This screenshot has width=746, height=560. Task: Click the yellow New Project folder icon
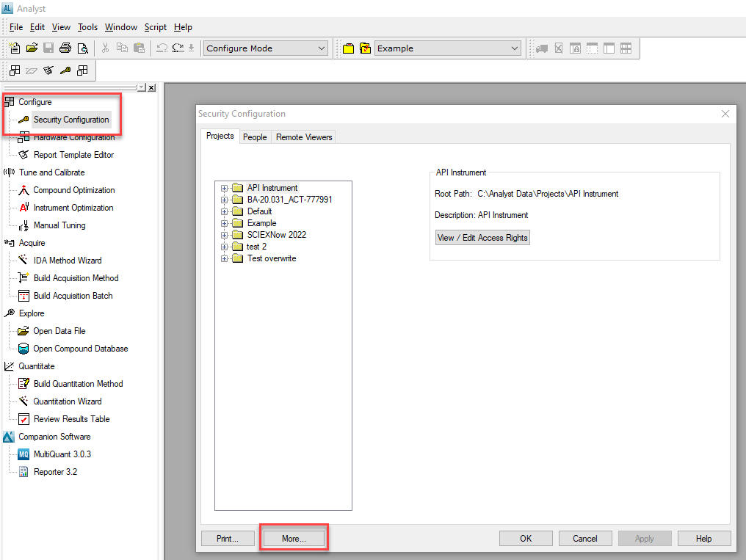(x=348, y=48)
